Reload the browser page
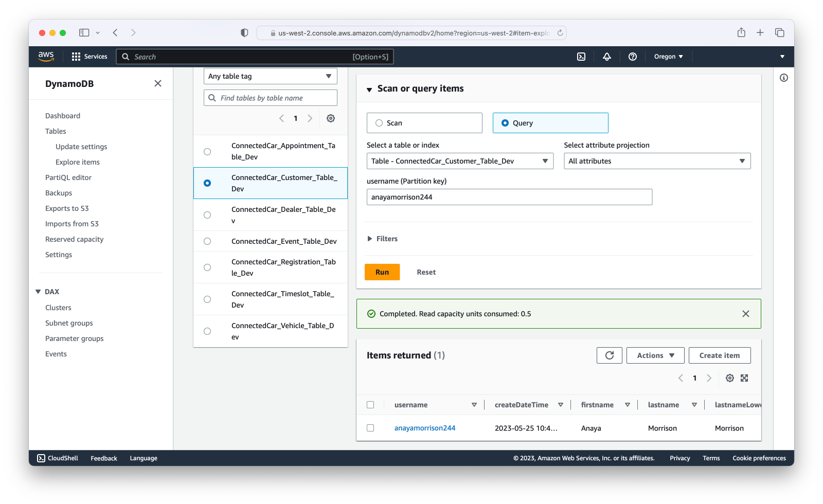823x504 pixels. [x=560, y=33]
